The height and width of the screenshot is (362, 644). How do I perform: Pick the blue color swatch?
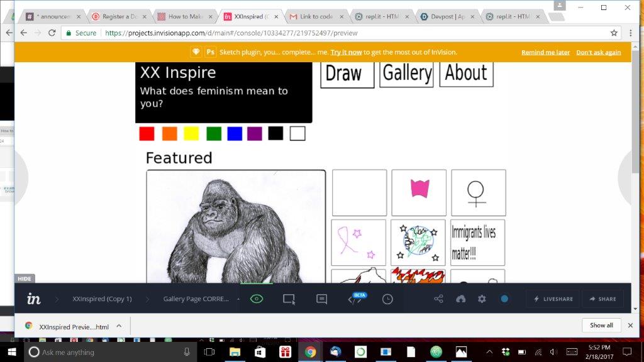tap(235, 133)
